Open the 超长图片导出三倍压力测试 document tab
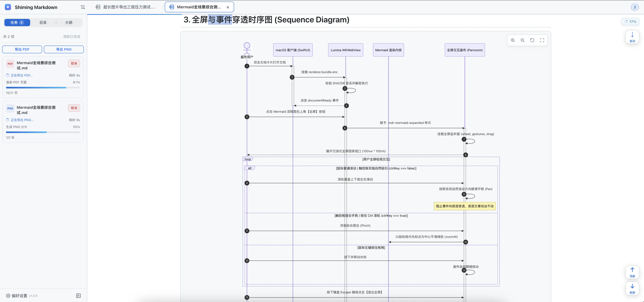 point(126,7)
